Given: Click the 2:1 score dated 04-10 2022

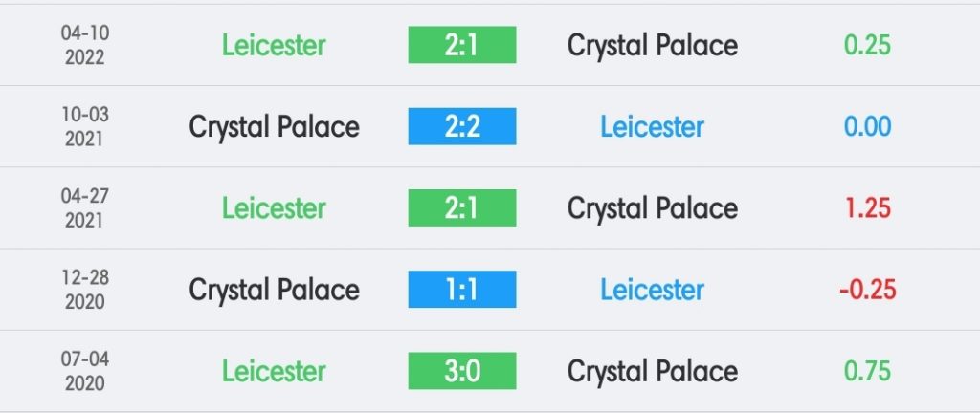Looking at the screenshot, I should [462, 45].
